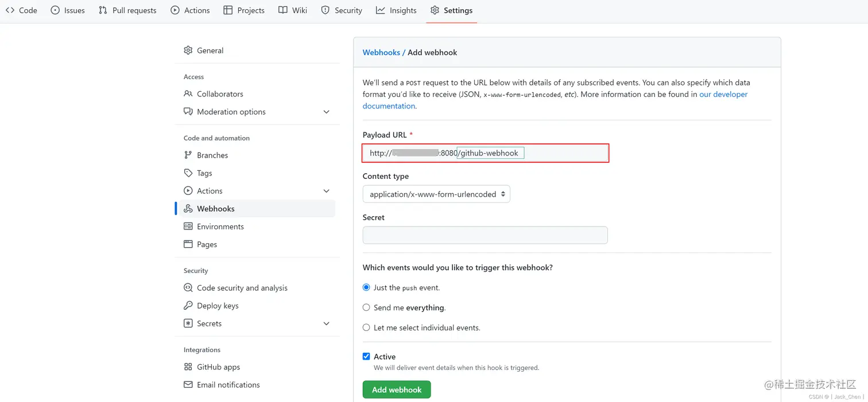Select the 'Just the push event' radio button
Image resolution: width=868 pixels, height=402 pixels.
tap(366, 287)
